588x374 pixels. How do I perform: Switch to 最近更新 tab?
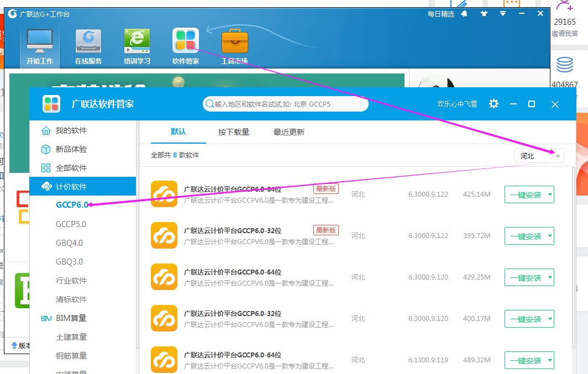click(288, 132)
